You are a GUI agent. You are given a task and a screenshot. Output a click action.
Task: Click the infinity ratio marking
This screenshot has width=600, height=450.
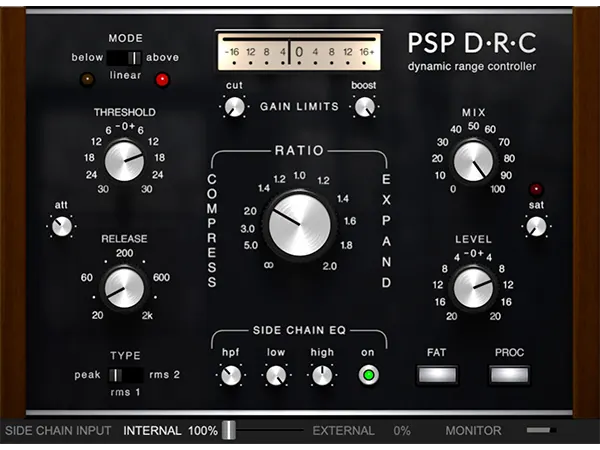point(269,265)
